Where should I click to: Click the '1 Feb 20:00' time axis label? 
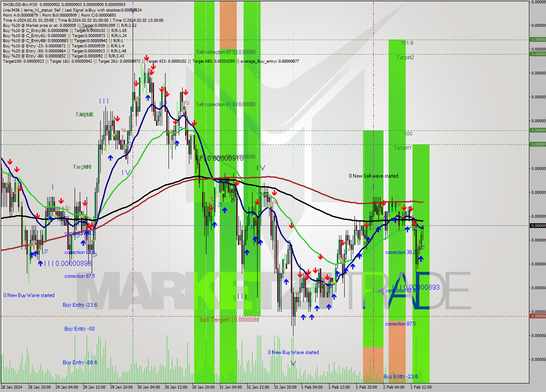click(366, 387)
